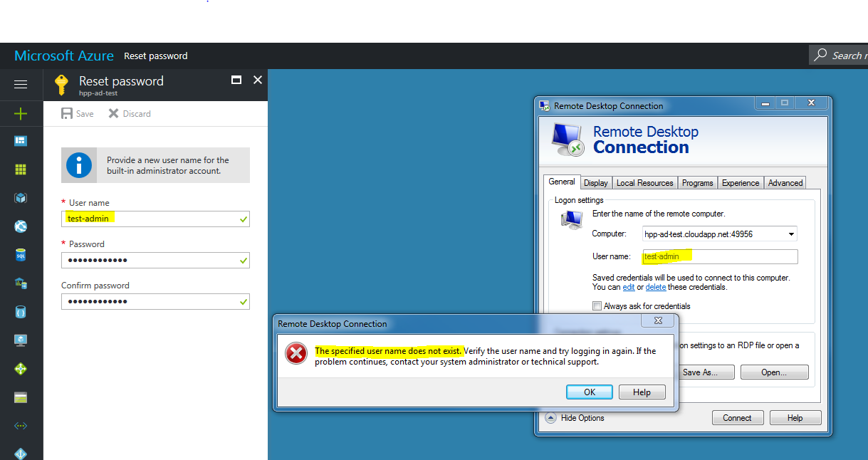The width and height of the screenshot is (868, 460).
Task: Select the Advanced tab
Action: (784, 182)
